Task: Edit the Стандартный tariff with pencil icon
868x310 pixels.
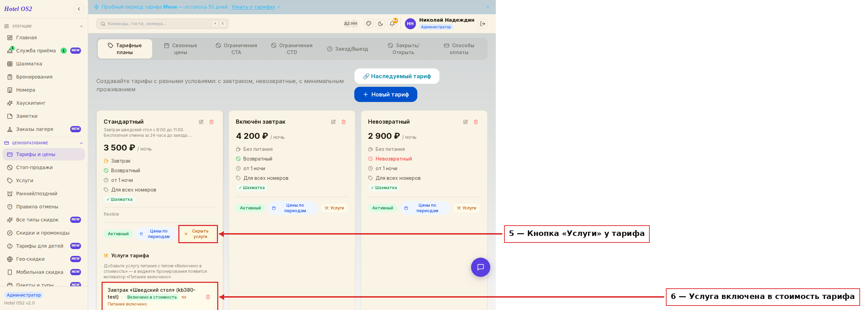Action: pyautogui.click(x=201, y=122)
